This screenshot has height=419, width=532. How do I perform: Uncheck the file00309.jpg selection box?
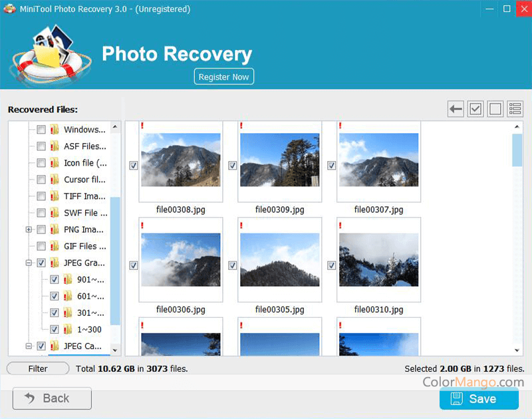coord(232,165)
